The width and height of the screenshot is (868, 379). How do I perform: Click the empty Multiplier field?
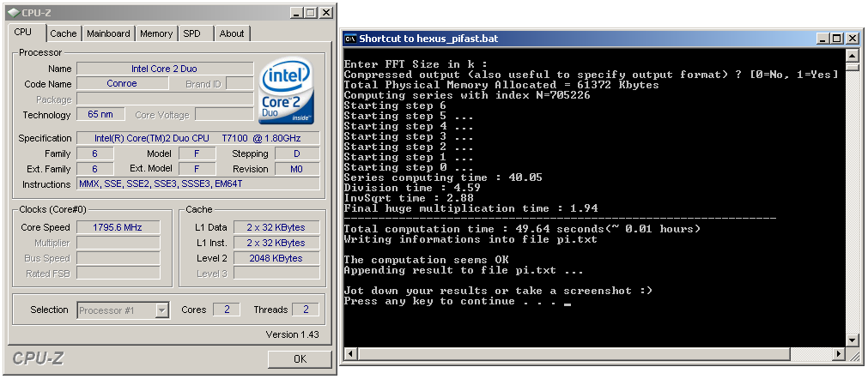pyautogui.click(x=118, y=243)
